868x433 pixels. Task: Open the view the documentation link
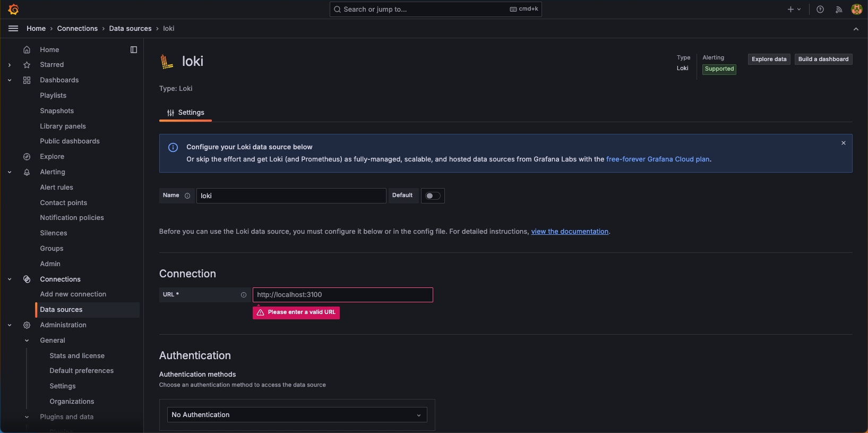[570, 232]
